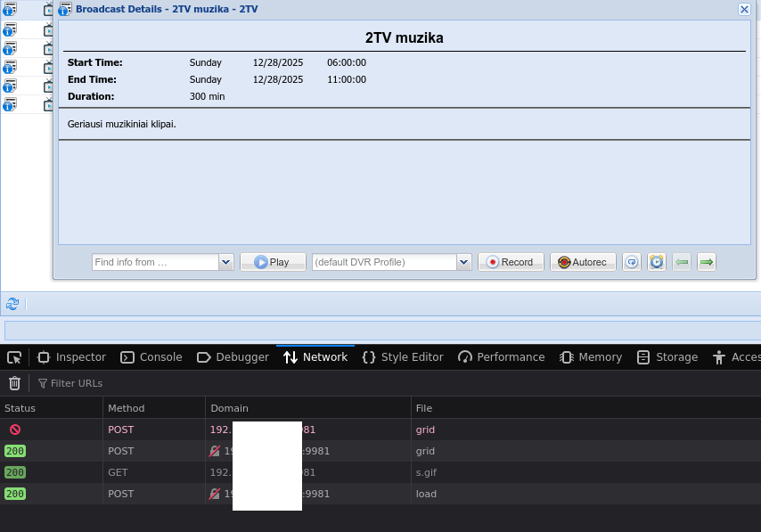
Task: Activate the devtools element picker icon
Action: coord(14,357)
